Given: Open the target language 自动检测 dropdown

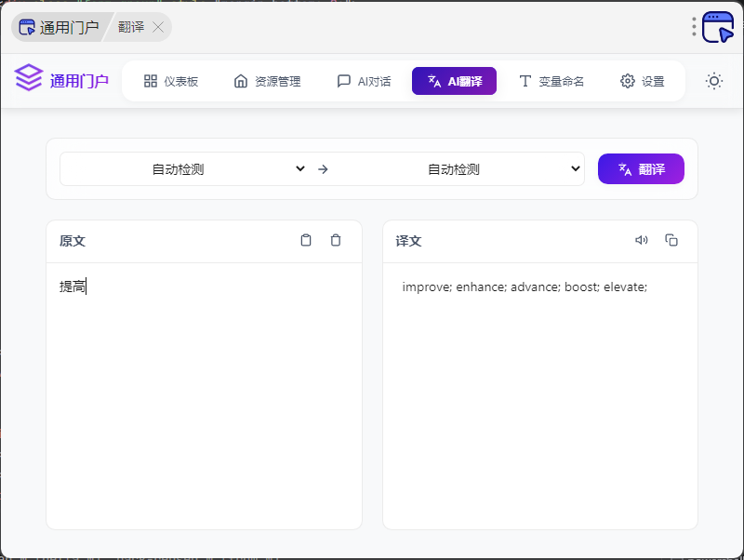Looking at the screenshot, I should click(x=458, y=169).
